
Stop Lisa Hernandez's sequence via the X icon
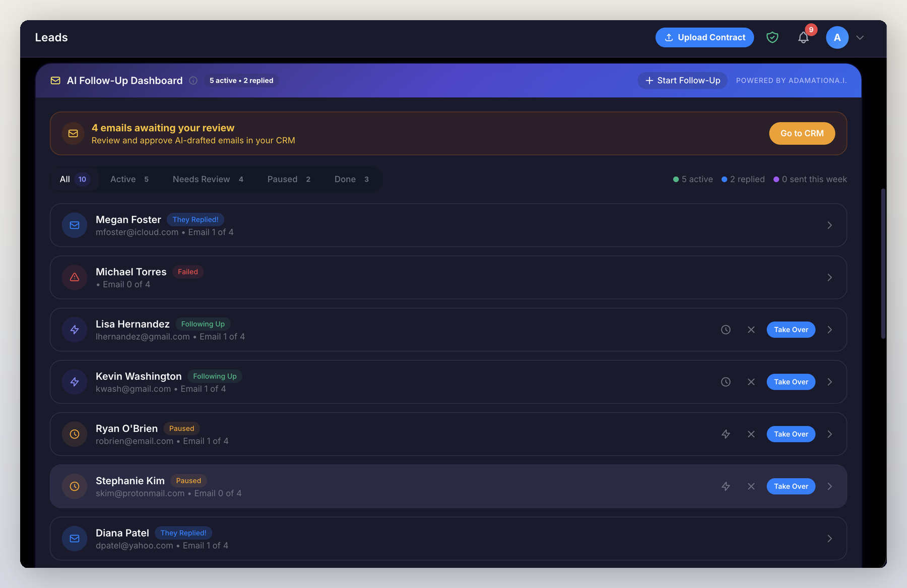point(751,330)
